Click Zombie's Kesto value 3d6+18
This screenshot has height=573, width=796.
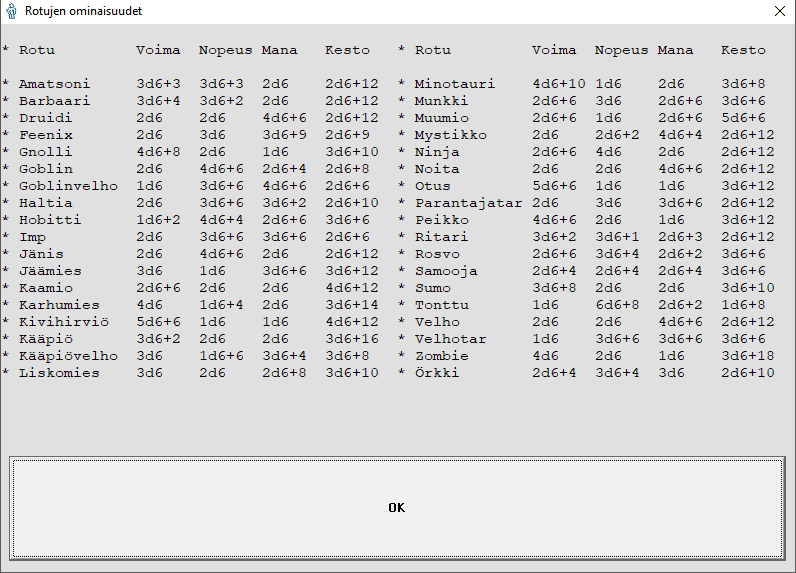point(747,356)
